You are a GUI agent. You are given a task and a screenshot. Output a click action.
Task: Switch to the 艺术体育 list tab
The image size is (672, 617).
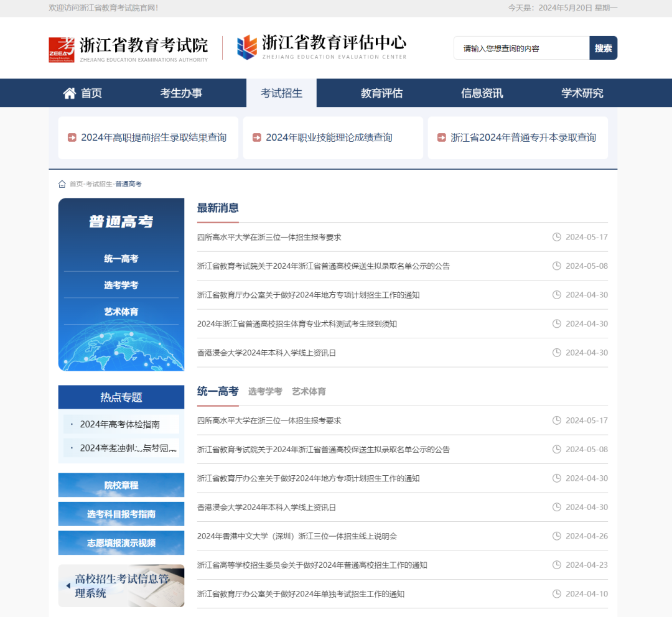pyautogui.click(x=309, y=391)
